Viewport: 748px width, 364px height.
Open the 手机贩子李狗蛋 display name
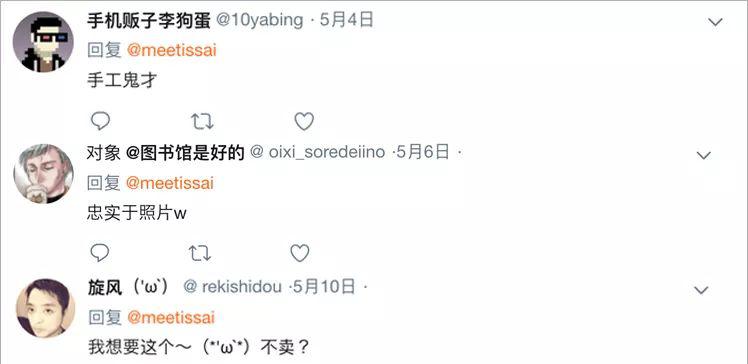point(149,21)
